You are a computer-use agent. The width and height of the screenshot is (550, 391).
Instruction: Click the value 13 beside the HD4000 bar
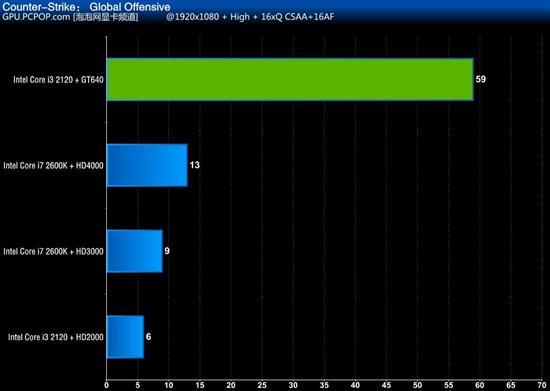coord(195,165)
